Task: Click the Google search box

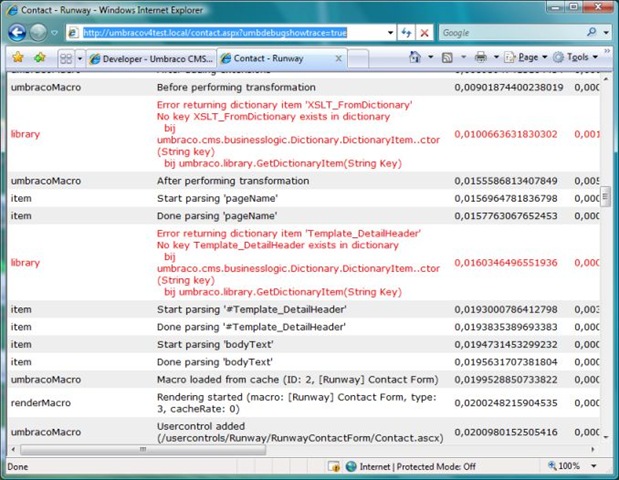Action: [511, 33]
